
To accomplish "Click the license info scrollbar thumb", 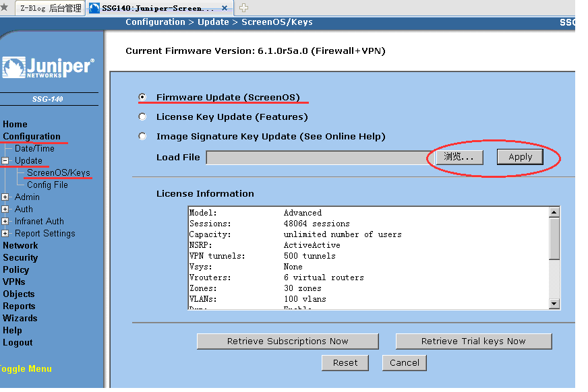I will [x=554, y=238].
